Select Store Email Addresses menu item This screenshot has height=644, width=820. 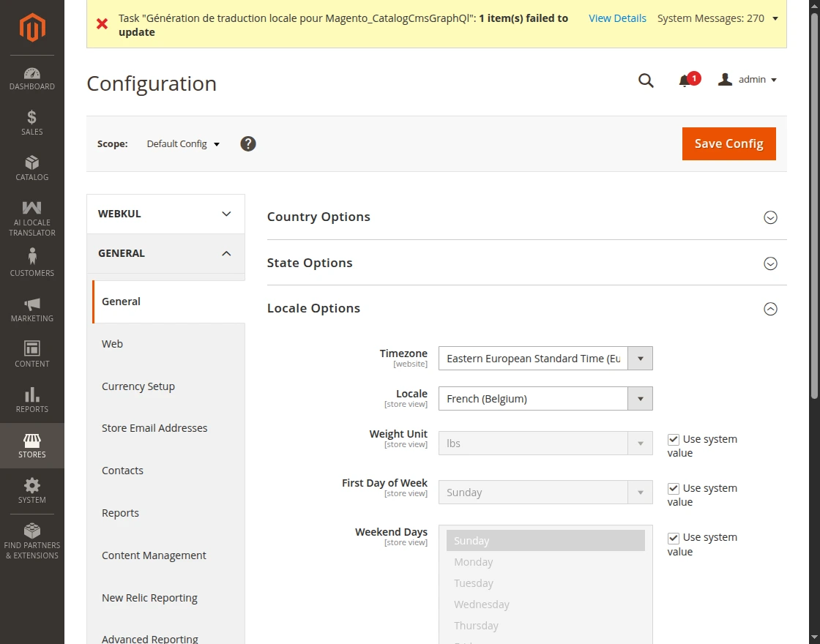tap(154, 428)
